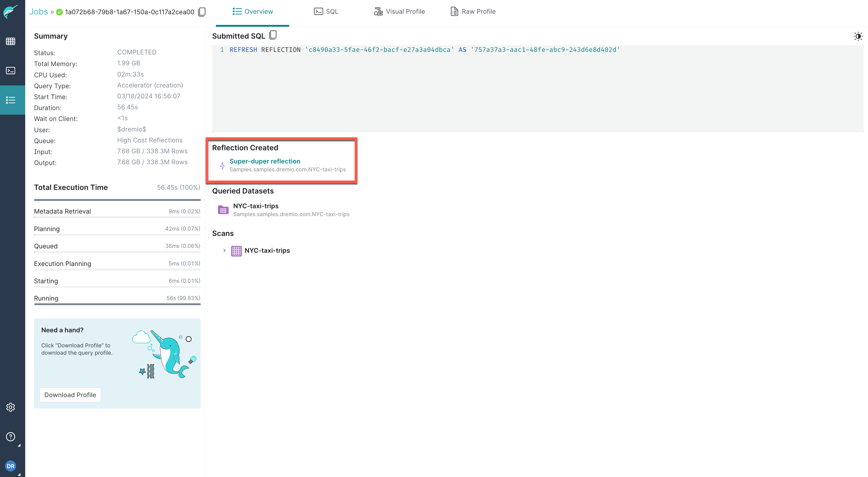This screenshot has width=868, height=477.
Task: Toggle the dark mode theme switch
Action: click(x=858, y=36)
